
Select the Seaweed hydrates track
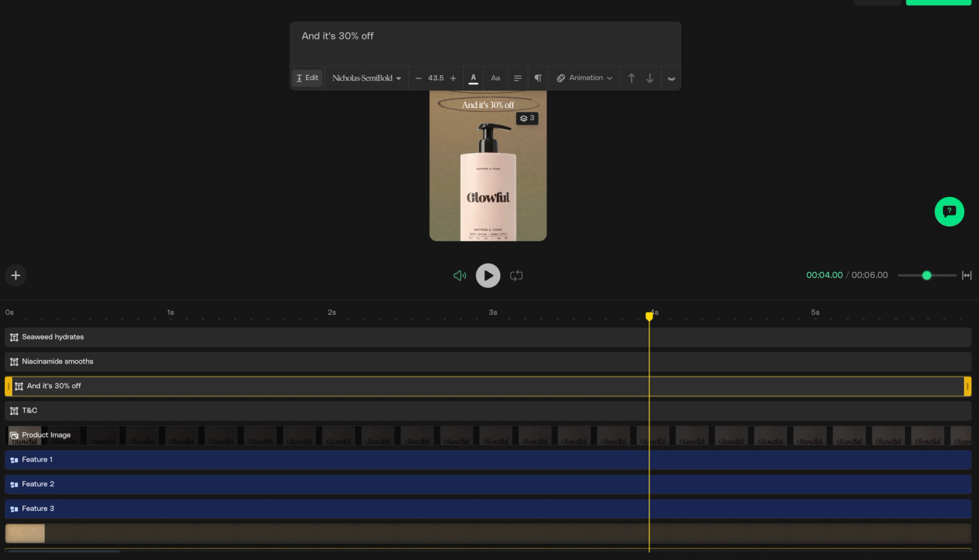[x=488, y=337]
